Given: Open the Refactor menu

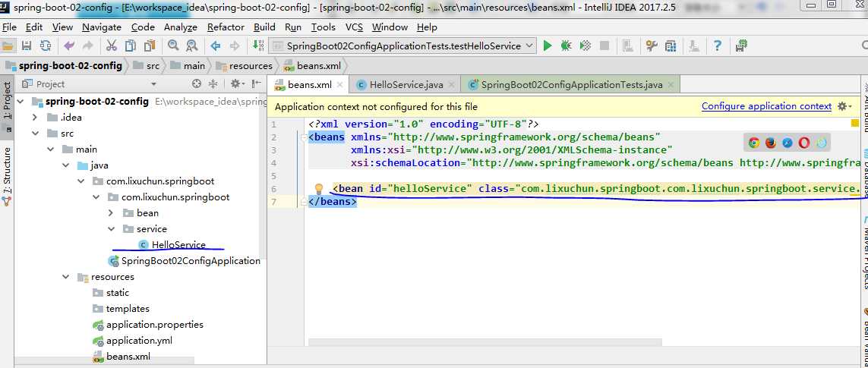Looking at the screenshot, I should coord(226,27).
